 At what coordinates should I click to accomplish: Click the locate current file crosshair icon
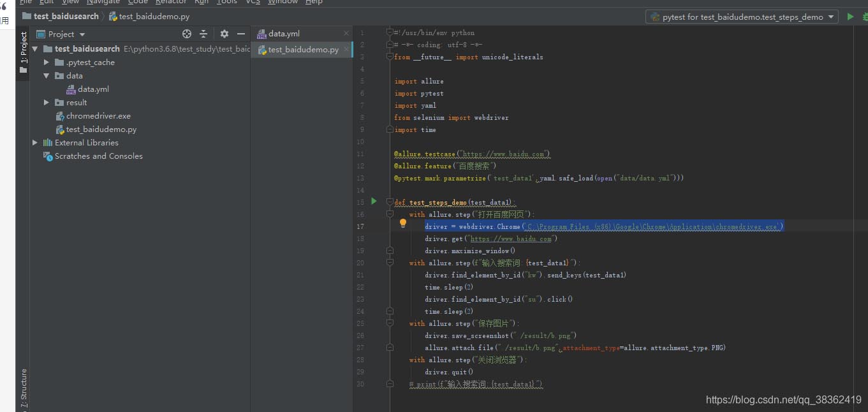pos(187,34)
